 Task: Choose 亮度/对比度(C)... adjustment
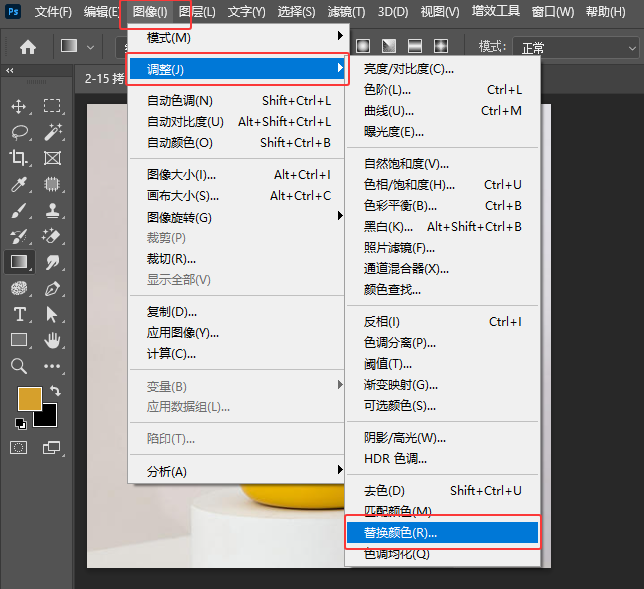pyautogui.click(x=442, y=69)
